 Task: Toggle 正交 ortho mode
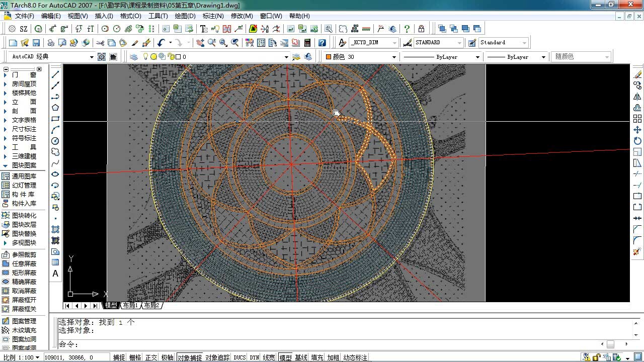[x=151, y=357]
